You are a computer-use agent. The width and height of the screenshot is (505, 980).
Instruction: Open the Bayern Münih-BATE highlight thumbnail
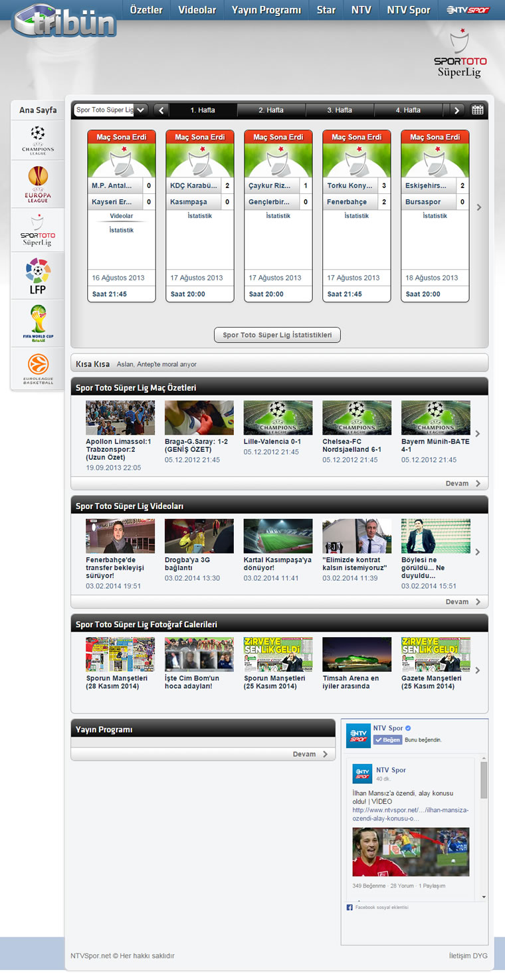(x=436, y=417)
